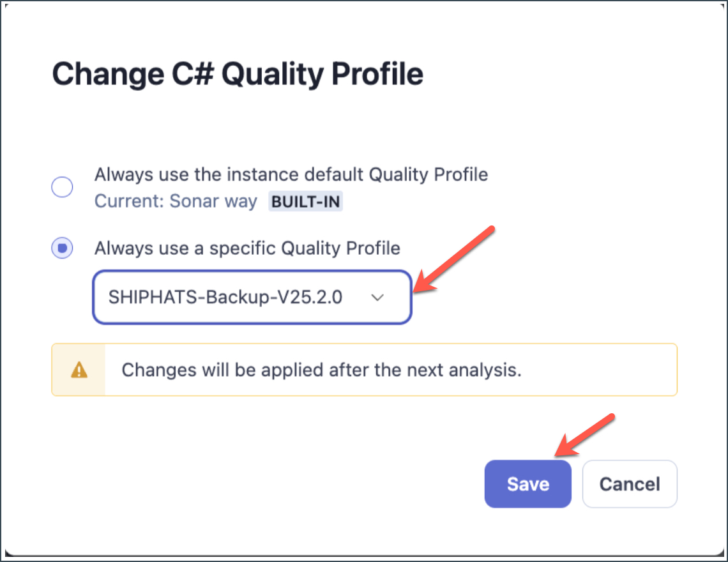Screen dimensions: 728x562
Task: Click the 'Current:' text under the default option
Action: point(129,202)
